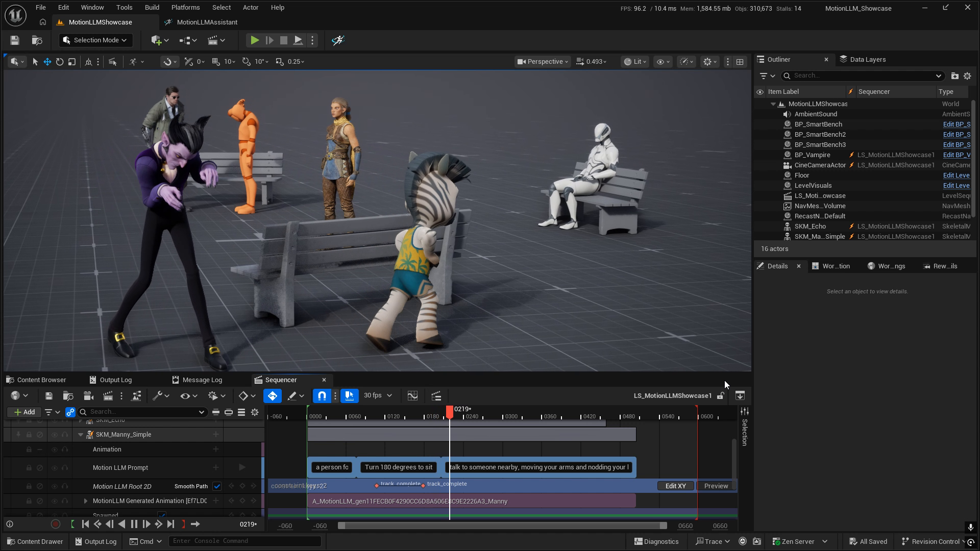Open Sequencer camera cut icon
This screenshot has width=980, height=551.
[x=88, y=396]
